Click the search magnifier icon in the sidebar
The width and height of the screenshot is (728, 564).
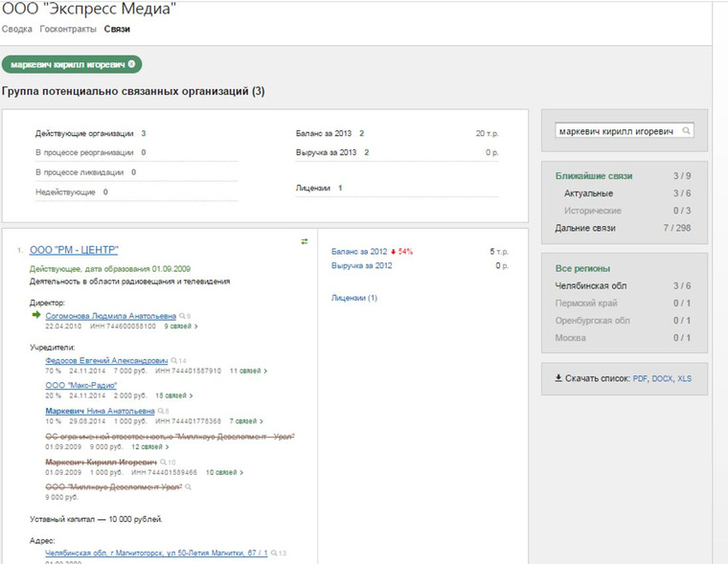coord(686,131)
